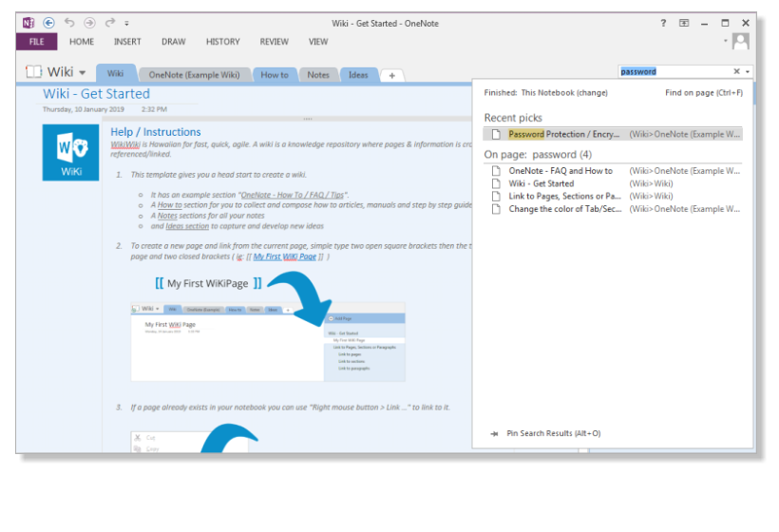Click Pin Search Results (Alt+O)

(x=554, y=433)
